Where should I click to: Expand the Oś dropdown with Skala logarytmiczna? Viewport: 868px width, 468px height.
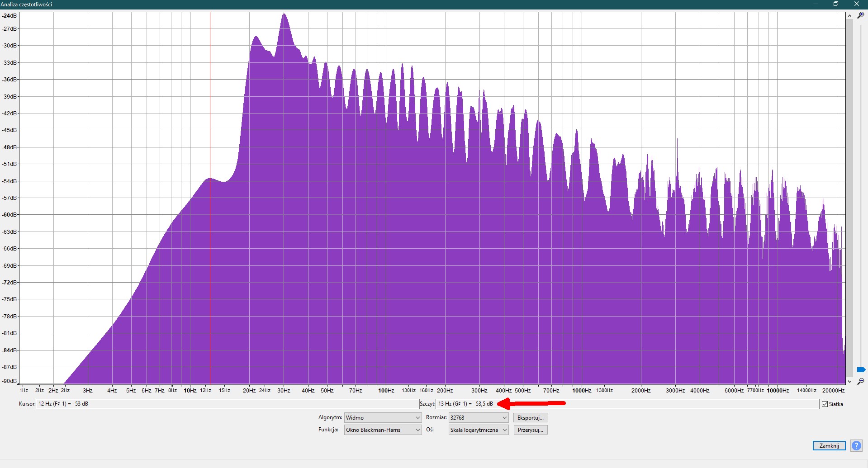click(x=478, y=430)
